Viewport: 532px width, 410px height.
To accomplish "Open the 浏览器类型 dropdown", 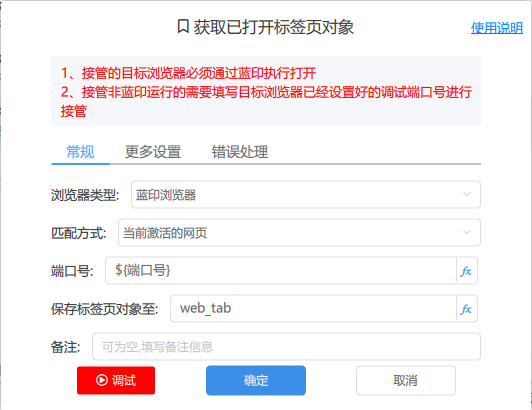I will click(306, 194).
